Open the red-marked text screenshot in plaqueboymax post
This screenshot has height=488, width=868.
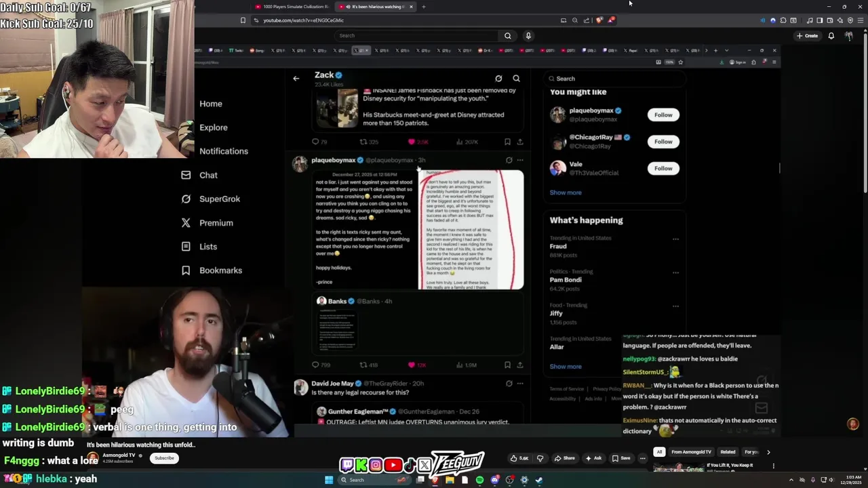tap(471, 230)
